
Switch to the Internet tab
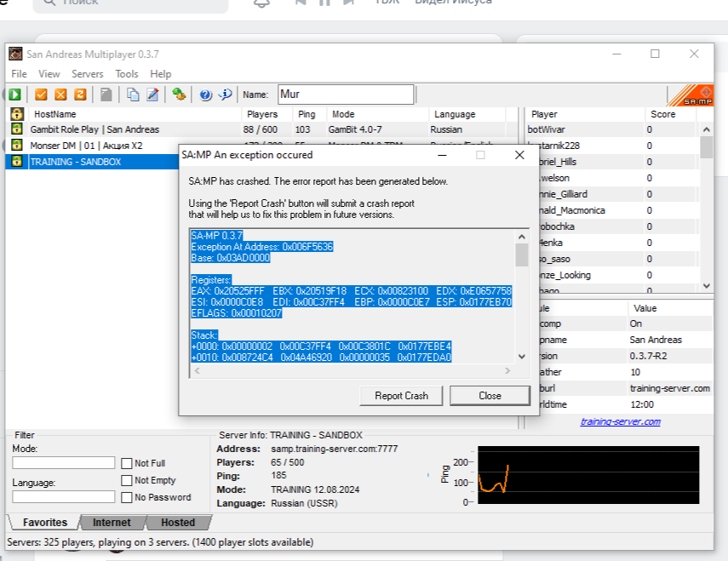[x=112, y=523]
